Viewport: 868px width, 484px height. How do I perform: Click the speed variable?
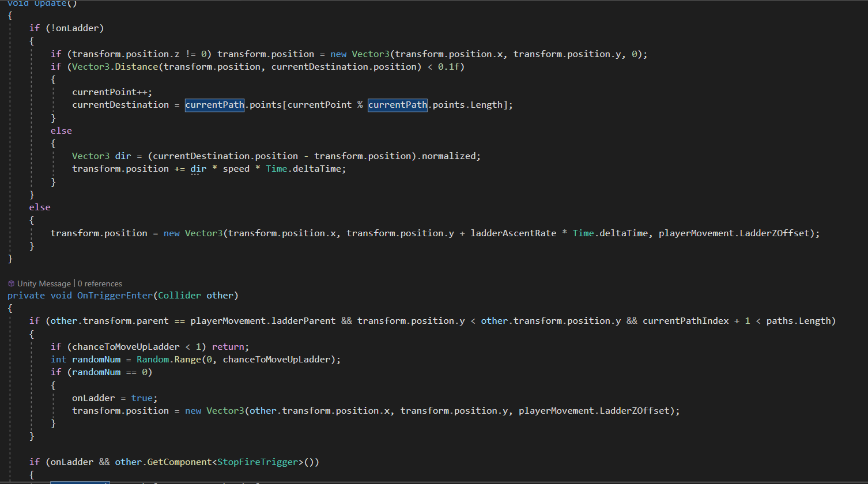pos(236,169)
